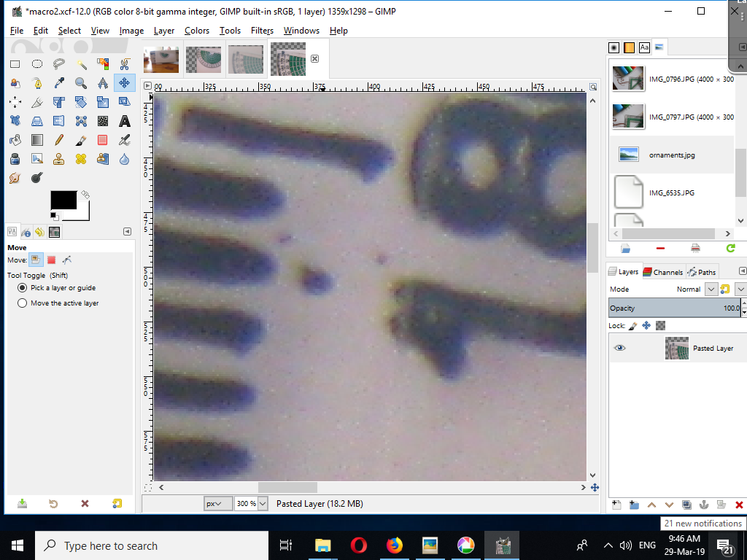Open the Filters menu
Screen dimensions: 747x560
coord(262,31)
